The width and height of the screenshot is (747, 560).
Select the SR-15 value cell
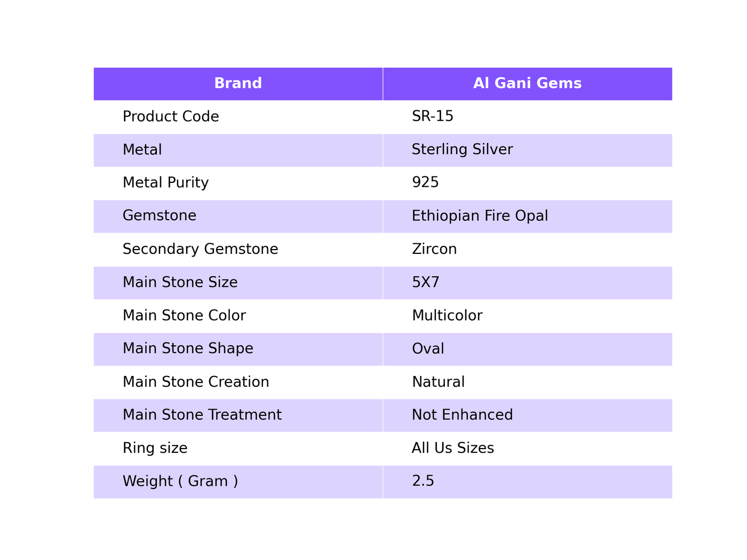(x=527, y=117)
